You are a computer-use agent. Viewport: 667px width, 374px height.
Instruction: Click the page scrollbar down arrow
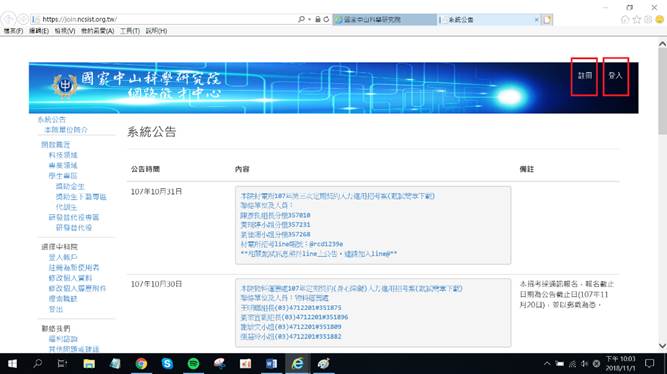(x=662, y=346)
